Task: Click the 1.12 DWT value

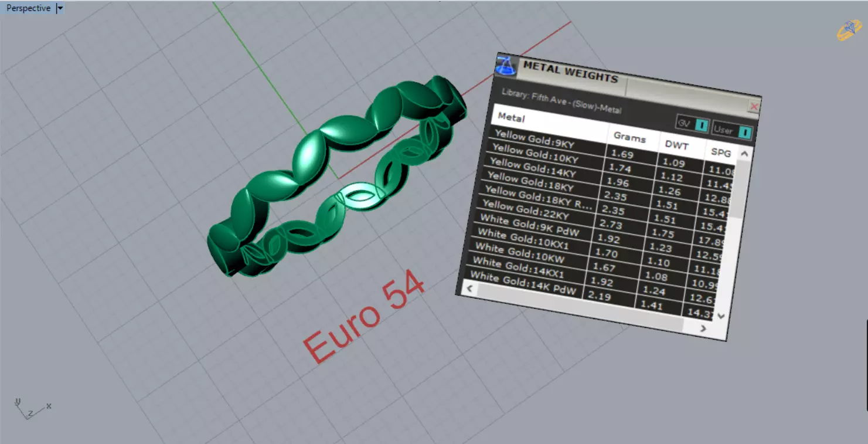Action: point(671,177)
